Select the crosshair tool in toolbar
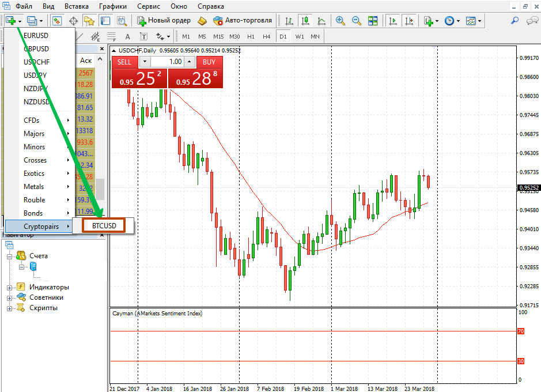Screen dimensions: 541x392 click(73, 21)
